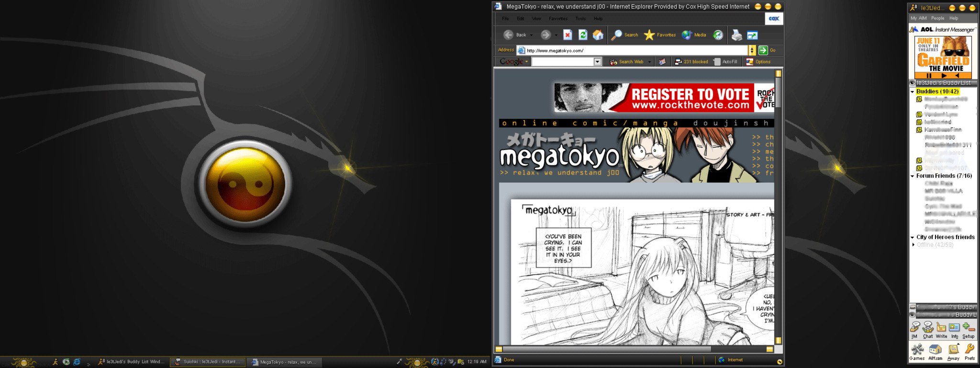Image resolution: width=980 pixels, height=368 pixels.
Task: Open the View menu in Internet Explorer
Action: [x=536, y=19]
